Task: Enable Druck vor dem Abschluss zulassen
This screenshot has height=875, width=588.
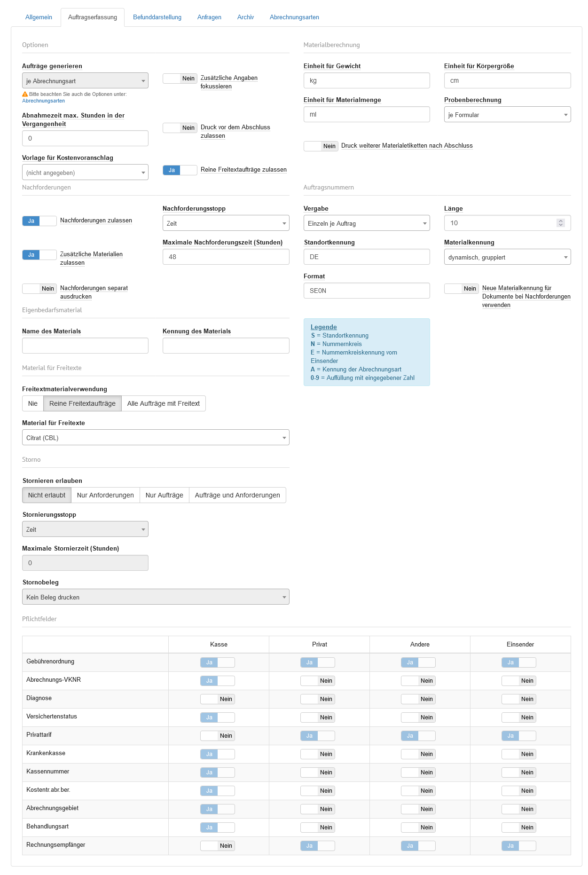Action: [x=180, y=128]
